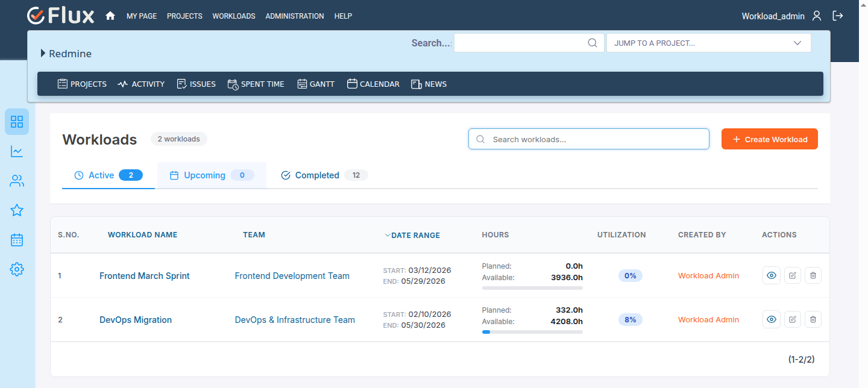Open DevOps & Infrastructure Team link
Image resolution: width=868 pixels, height=388 pixels.
coord(295,320)
